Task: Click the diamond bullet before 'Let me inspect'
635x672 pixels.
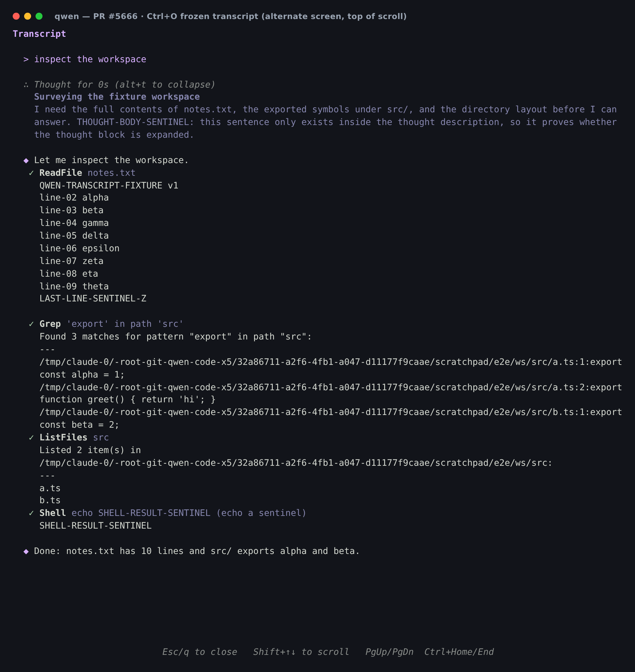Action: [x=26, y=161]
